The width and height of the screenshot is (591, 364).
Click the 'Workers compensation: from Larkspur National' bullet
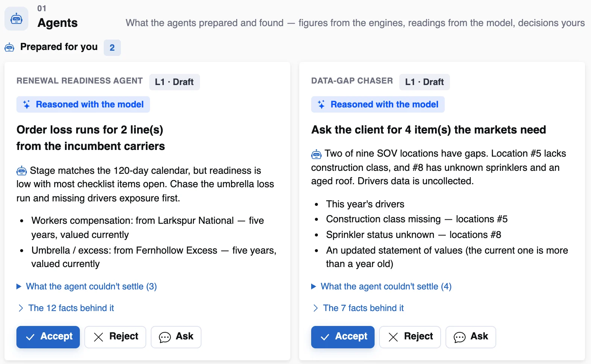click(148, 228)
